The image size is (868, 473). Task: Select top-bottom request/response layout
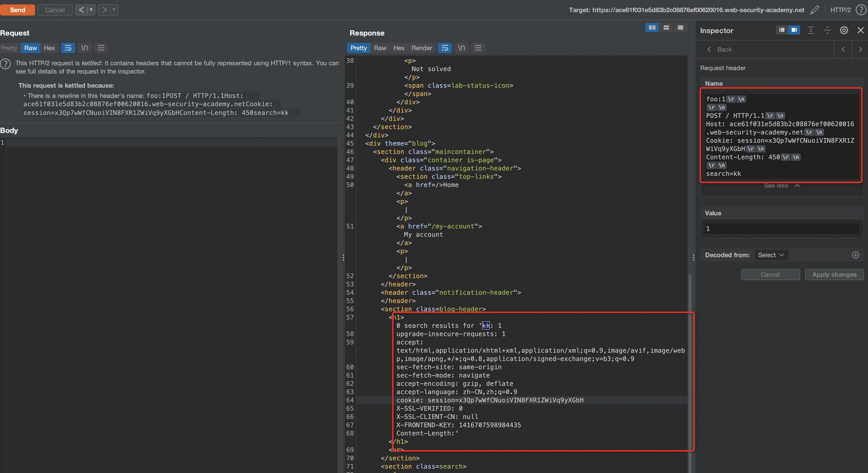[x=666, y=28]
